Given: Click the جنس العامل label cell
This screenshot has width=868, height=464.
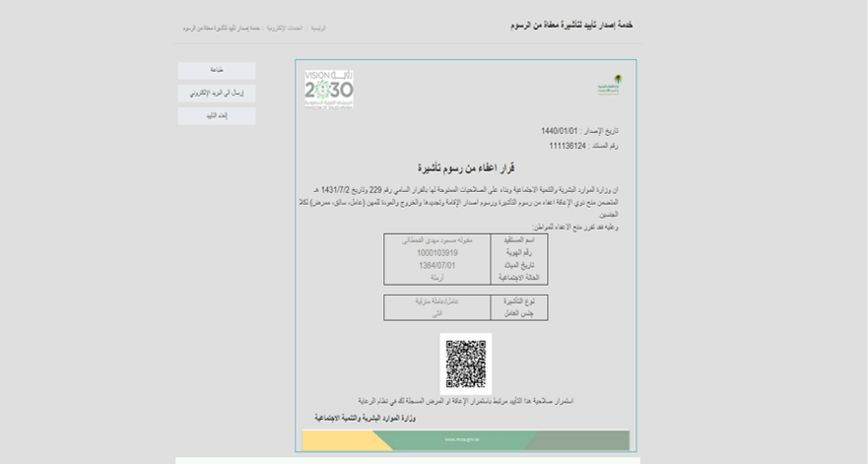Looking at the screenshot, I should (519, 313).
